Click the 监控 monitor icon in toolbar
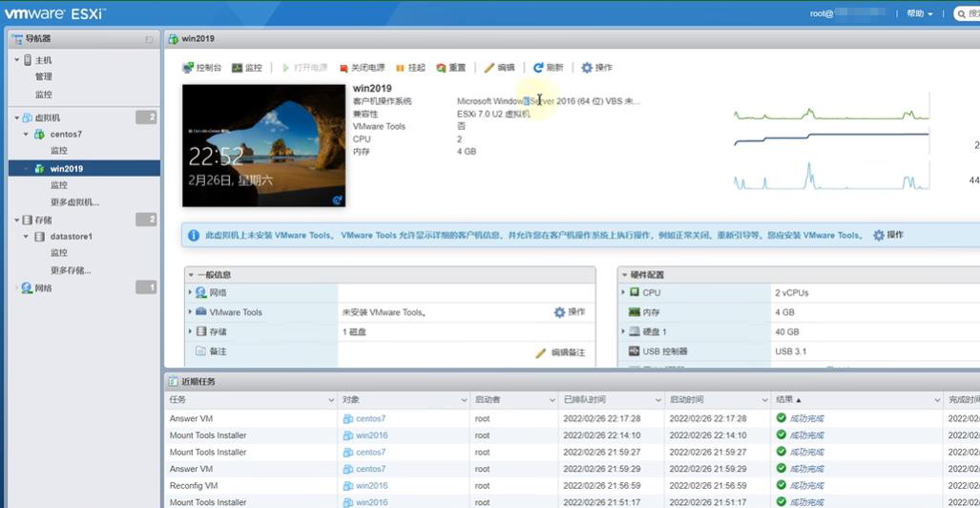Image resolution: width=980 pixels, height=508 pixels. click(x=238, y=68)
